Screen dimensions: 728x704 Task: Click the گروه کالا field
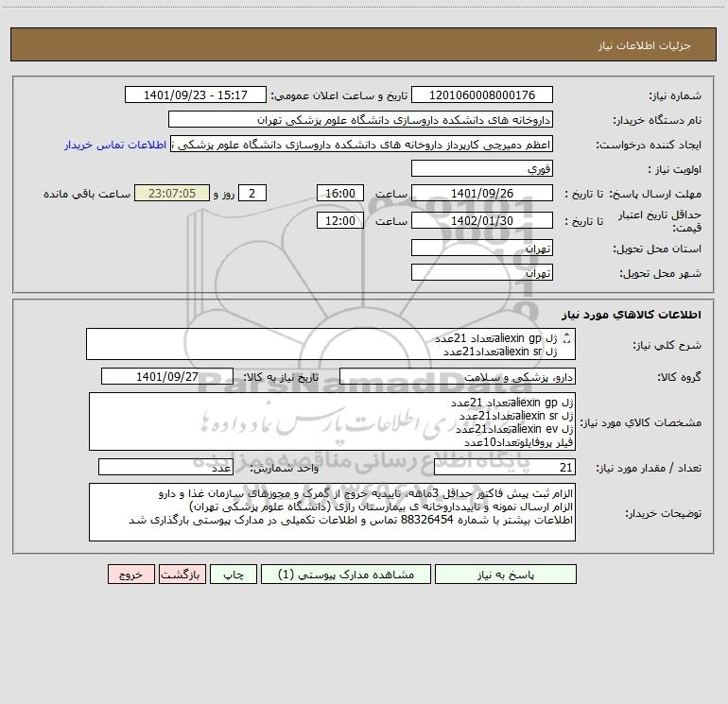[458, 376]
